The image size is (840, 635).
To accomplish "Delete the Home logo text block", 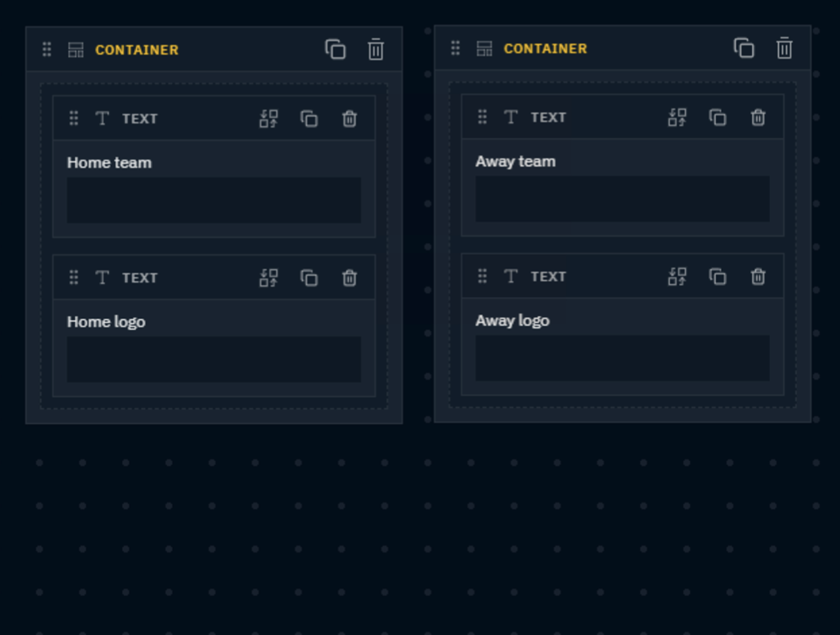I will 349,278.
